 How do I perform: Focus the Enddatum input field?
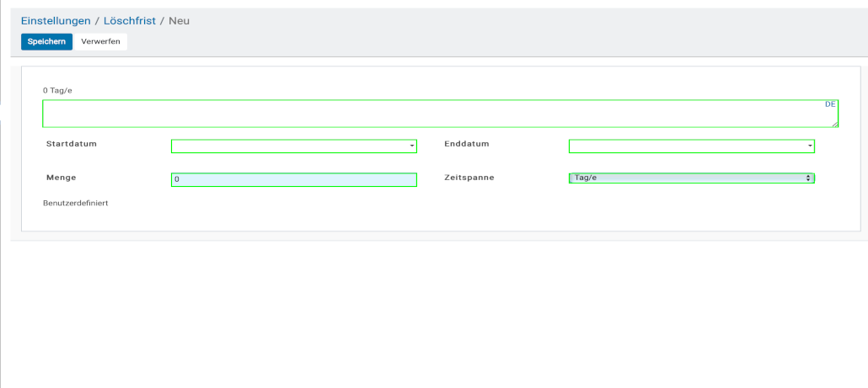point(687,146)
